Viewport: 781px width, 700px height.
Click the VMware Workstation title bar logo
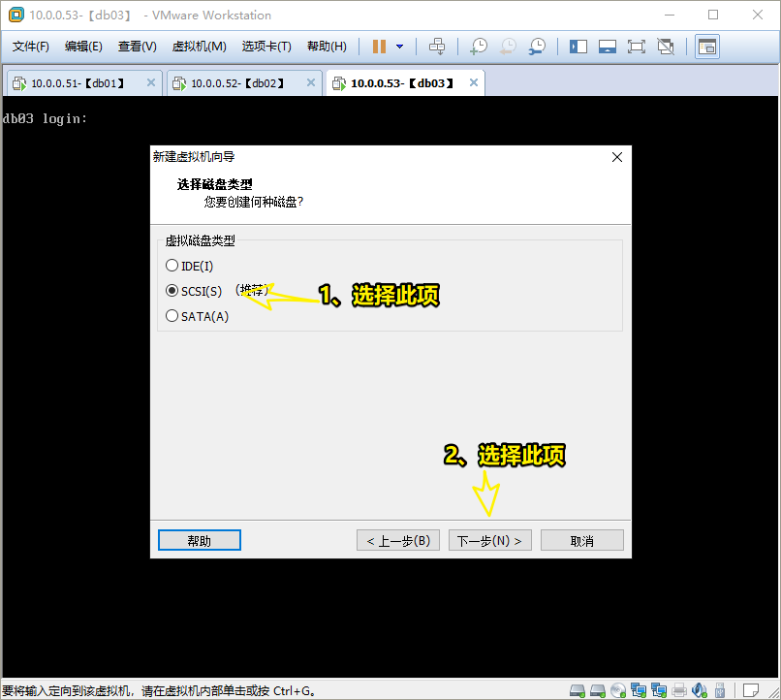(x=16, y=15)
